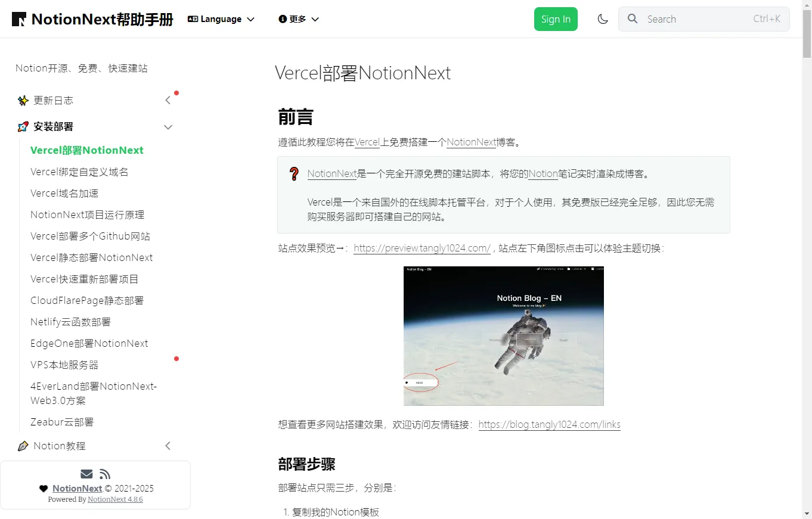The height and width of the screenshot is (519, 812).
Task: Click NotionNext 4.8.6 powered-by link
Action: click(x=115, y=499)
